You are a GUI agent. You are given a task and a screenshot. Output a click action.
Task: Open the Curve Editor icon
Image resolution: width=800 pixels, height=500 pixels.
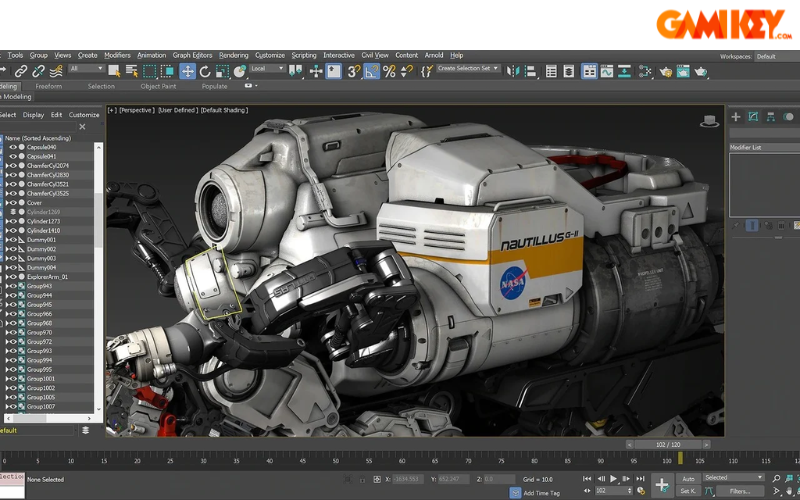pyautogui.click(x=607, y=71)
